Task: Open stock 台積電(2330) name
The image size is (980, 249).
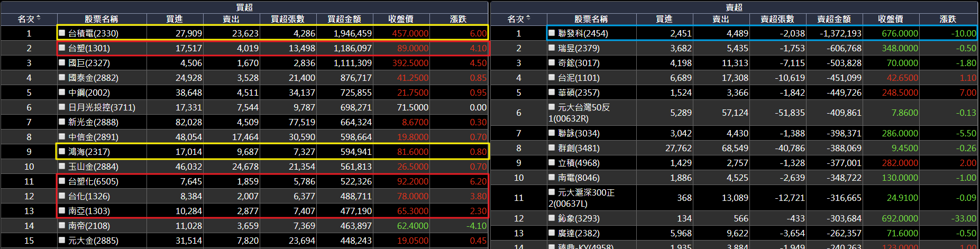Action: [94, 33]
